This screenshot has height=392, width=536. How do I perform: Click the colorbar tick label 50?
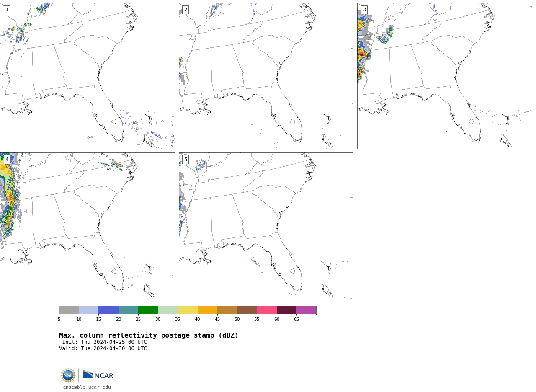237,320
